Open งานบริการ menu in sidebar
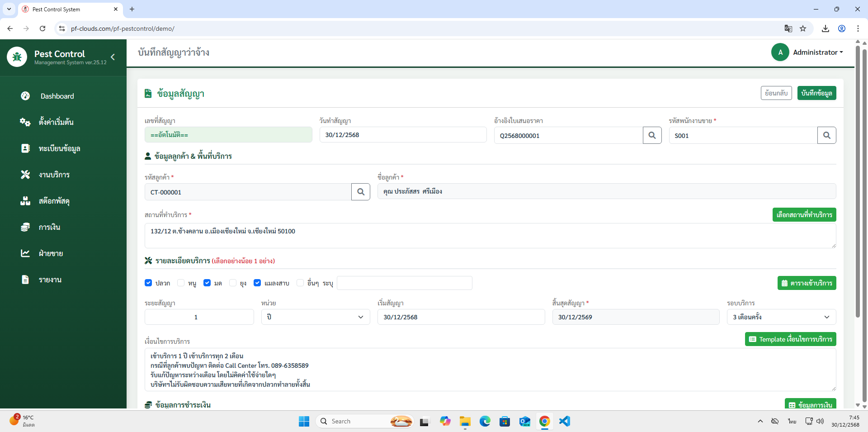Screen dimensions: 868x432 pyautogui.click(x=54, y=175)
